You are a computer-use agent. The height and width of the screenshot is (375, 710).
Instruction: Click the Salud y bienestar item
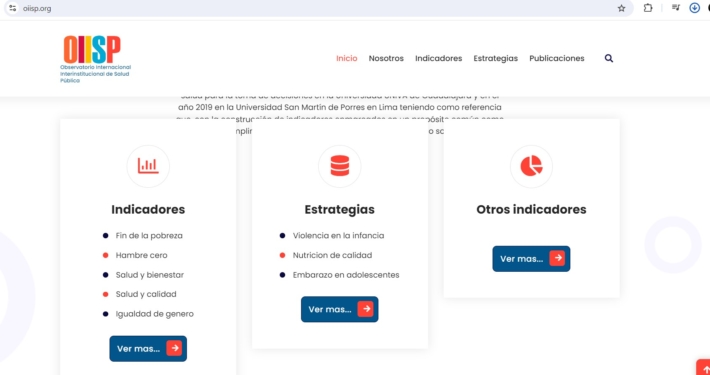point(149,275)
